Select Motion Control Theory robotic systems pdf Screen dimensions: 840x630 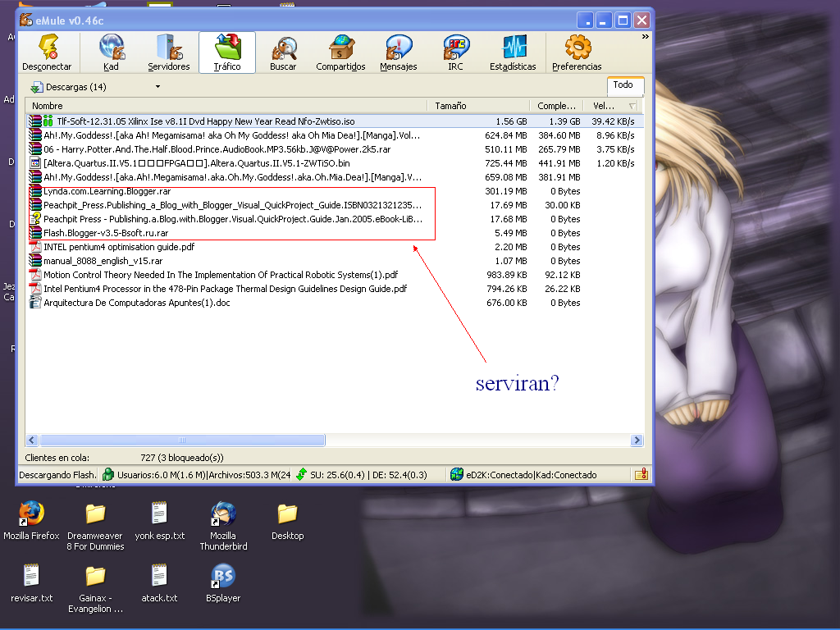point(335,275)
